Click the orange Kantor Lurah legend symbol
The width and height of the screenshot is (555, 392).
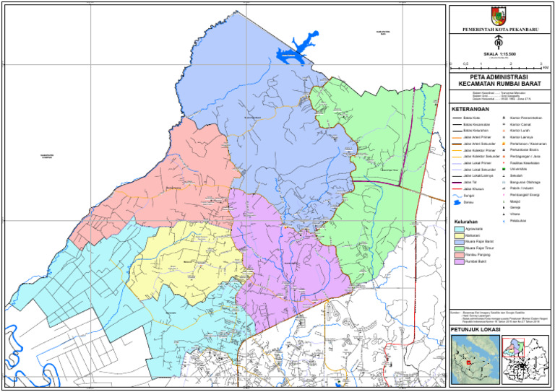coord(504,131)
